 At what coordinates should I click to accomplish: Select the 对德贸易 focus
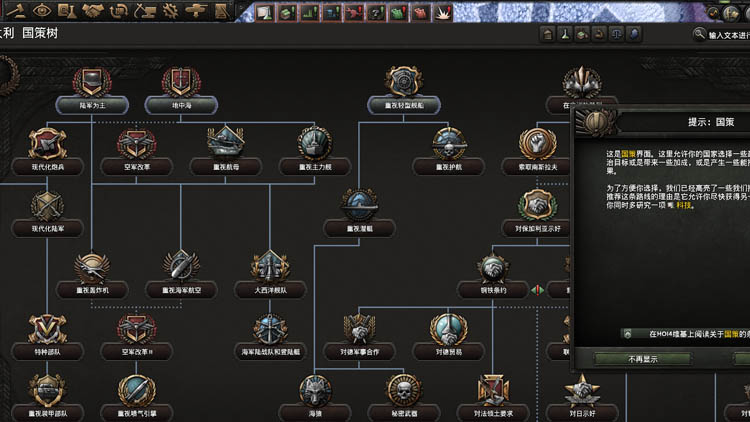click(448, 333)
